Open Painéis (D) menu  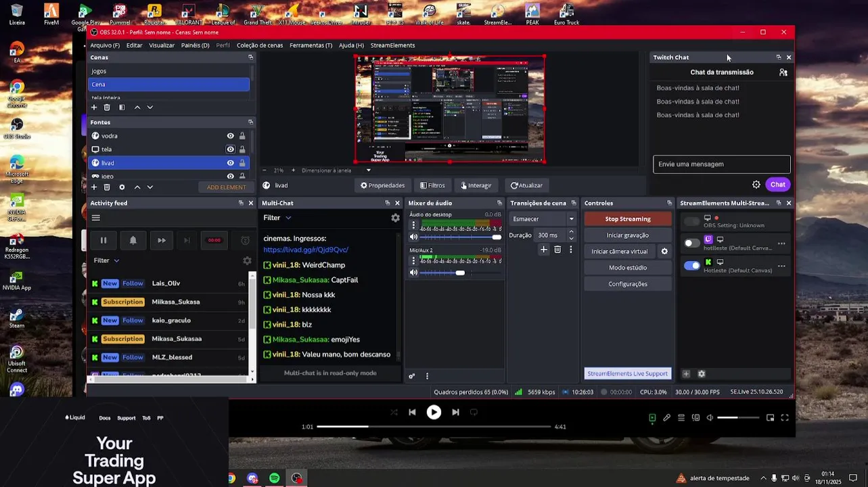click(196, 45)
